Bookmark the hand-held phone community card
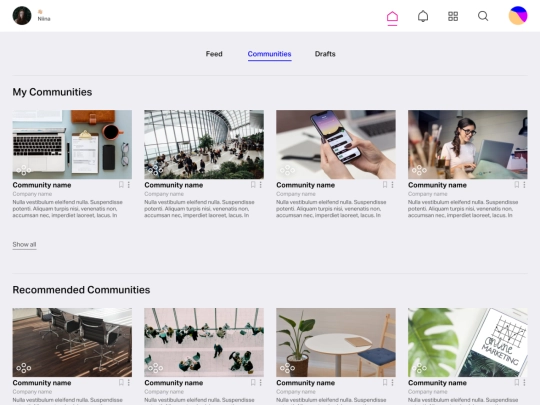The height and width of the screenshot is (405, 540). coord(385,185)
